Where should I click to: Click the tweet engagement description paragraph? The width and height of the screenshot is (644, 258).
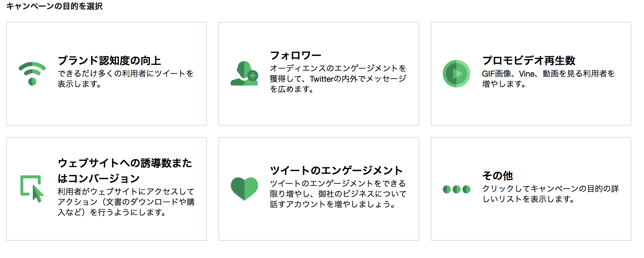click(x=338, y=194)
